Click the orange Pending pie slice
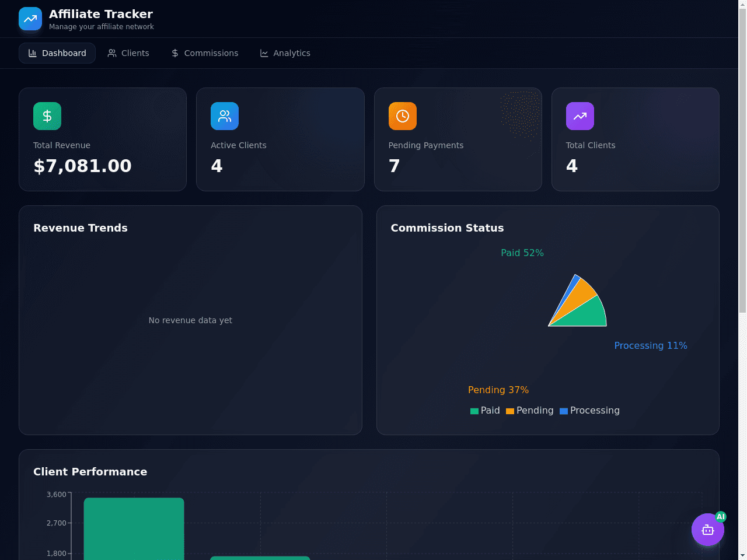The width and height of the screenshot is (747, 560). [x=581, y=295]
